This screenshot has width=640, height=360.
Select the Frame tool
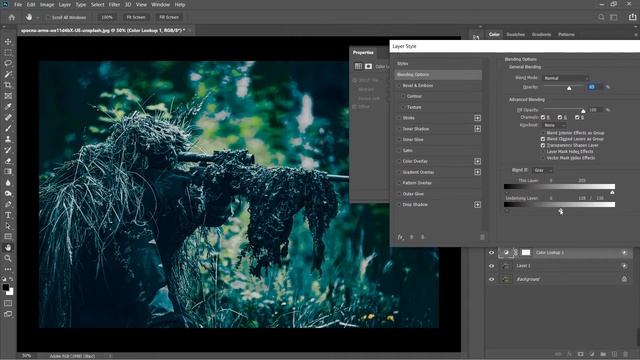(x=8, y=96)
